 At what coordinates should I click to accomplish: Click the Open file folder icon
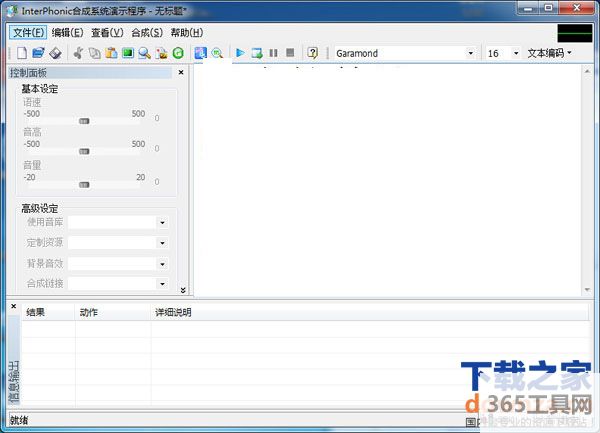pos(38,53)
